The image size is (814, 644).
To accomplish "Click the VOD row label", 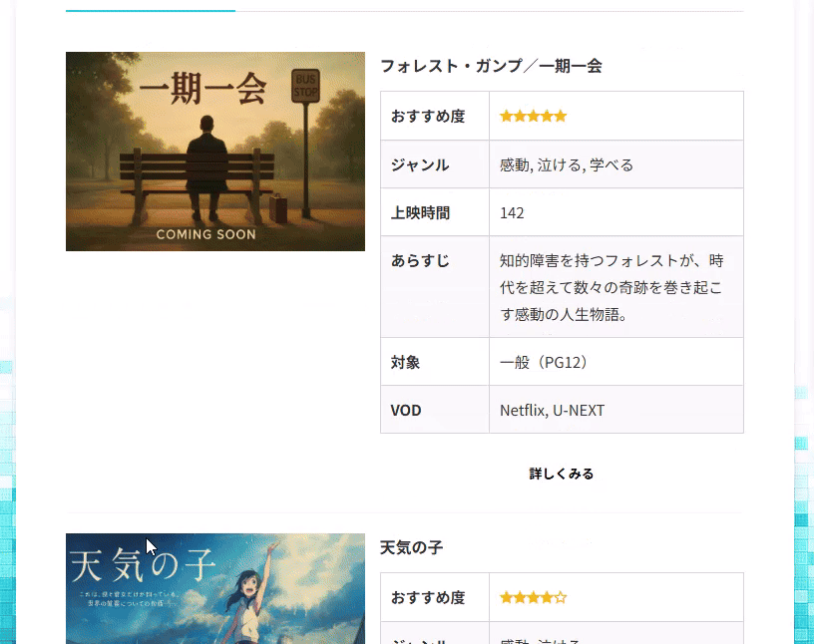I will (x=406, y=410).
